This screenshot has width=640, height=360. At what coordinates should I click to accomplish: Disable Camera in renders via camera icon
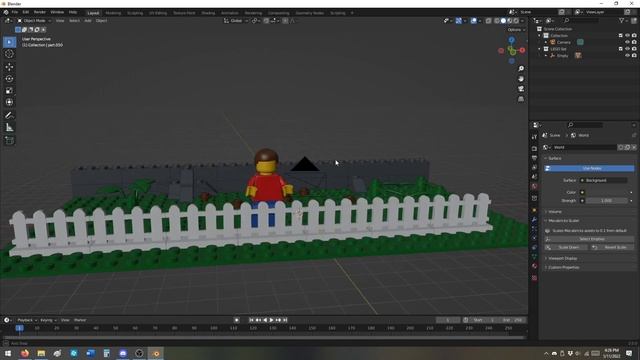pos(634,42)
